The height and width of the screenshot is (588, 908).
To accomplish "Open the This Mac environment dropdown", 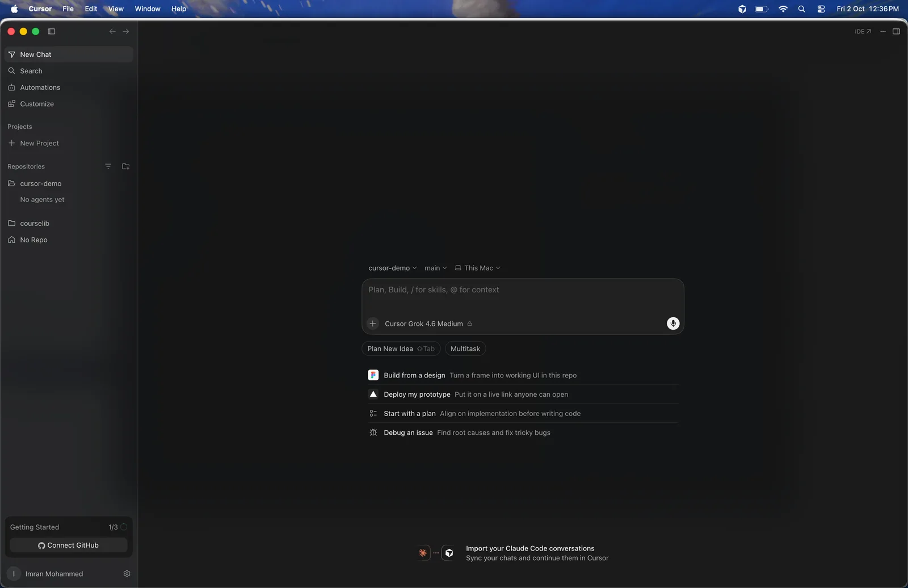I will (x=478, y=268).
